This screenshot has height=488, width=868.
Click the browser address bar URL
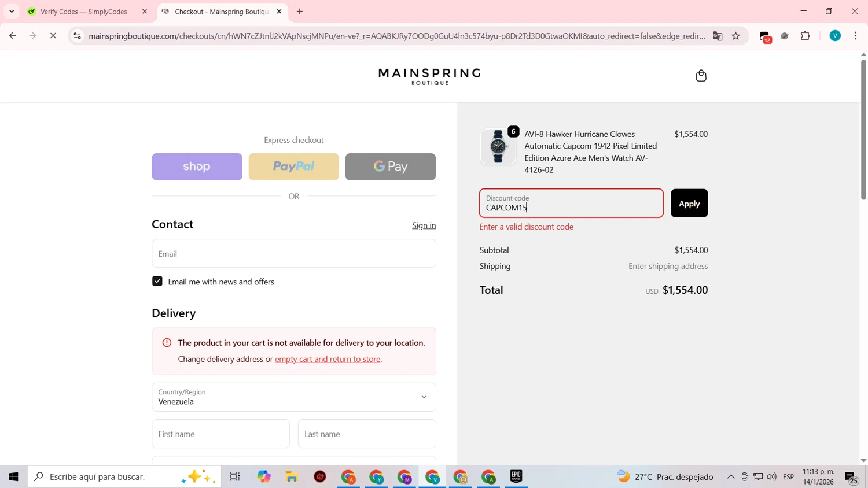coord(397,36)
